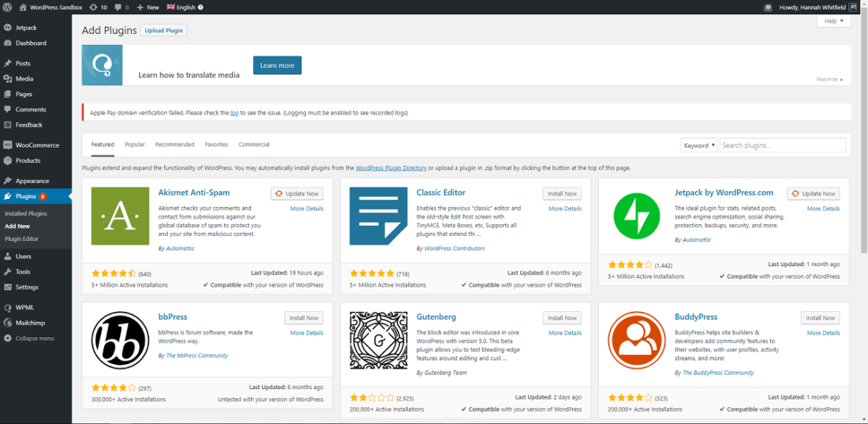This screenshot has width=868, height=424.
Task: Open the log link in Apple Pay notice
Action: (x=234, y=112)
